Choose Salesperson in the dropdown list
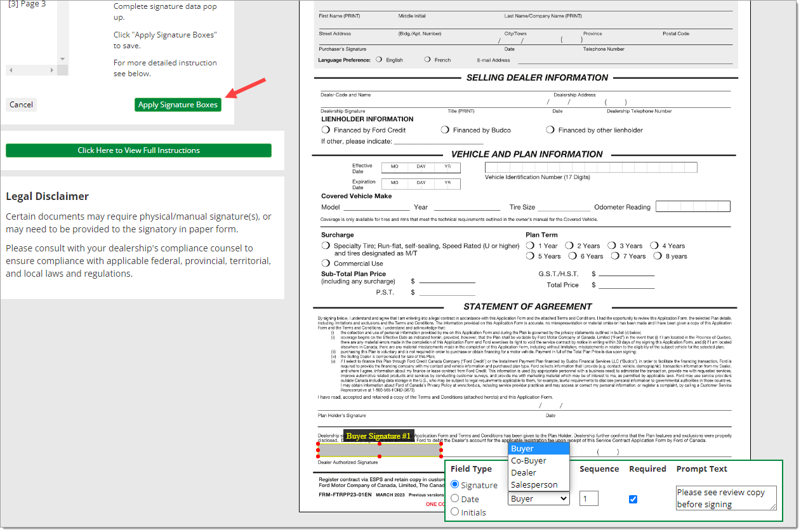 [x=539, y=485]
